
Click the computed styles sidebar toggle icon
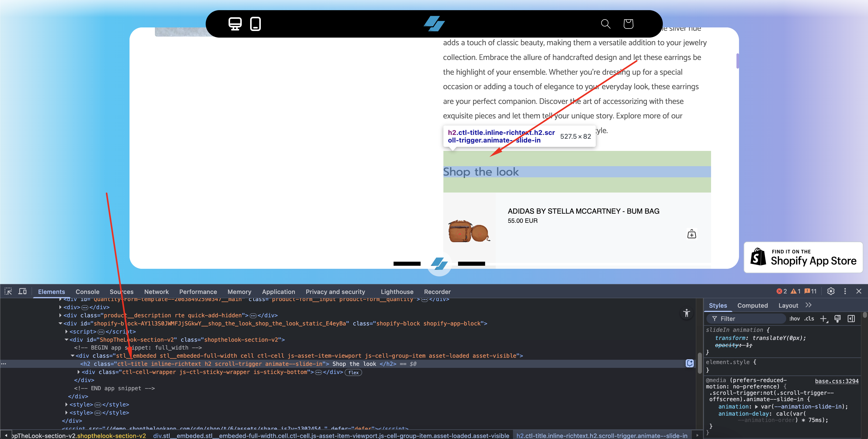click(851, 319)
